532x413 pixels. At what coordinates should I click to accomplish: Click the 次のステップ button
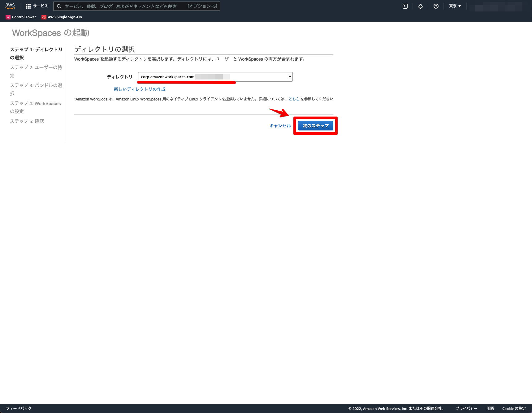(315, 126)
